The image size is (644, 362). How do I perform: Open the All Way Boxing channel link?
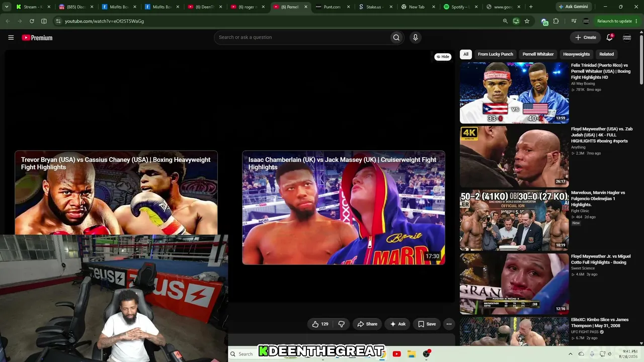click(583, 83)
